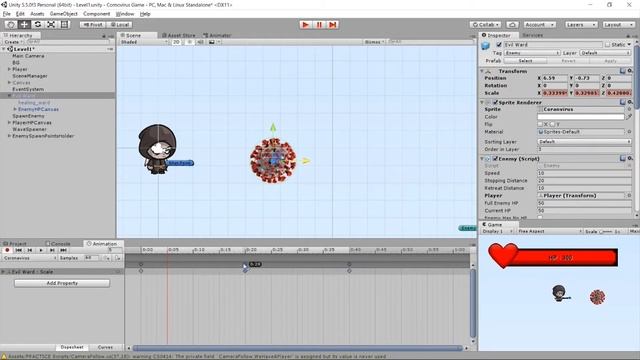Click the Pause button in the top toolbar
This screenshot has height=360, width=640.
pos(319,24)
